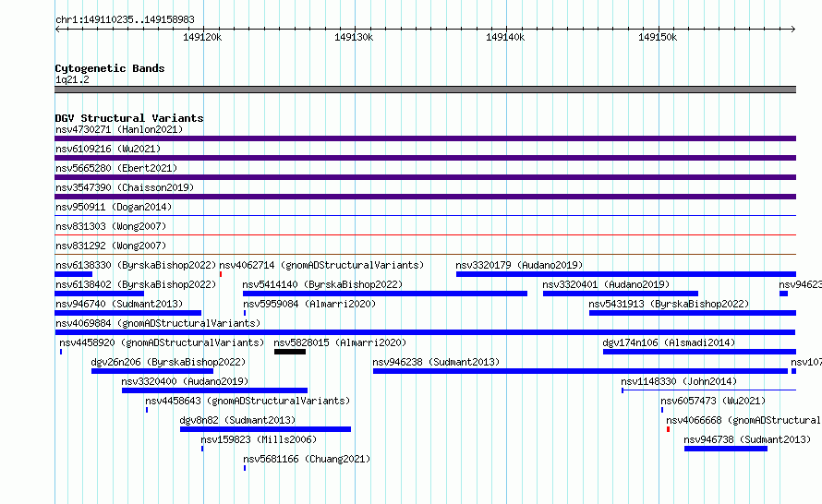Open the nsv3320400 (Audano2019) label
Screen dimensions: 822x504
click(x=185, y=381)
